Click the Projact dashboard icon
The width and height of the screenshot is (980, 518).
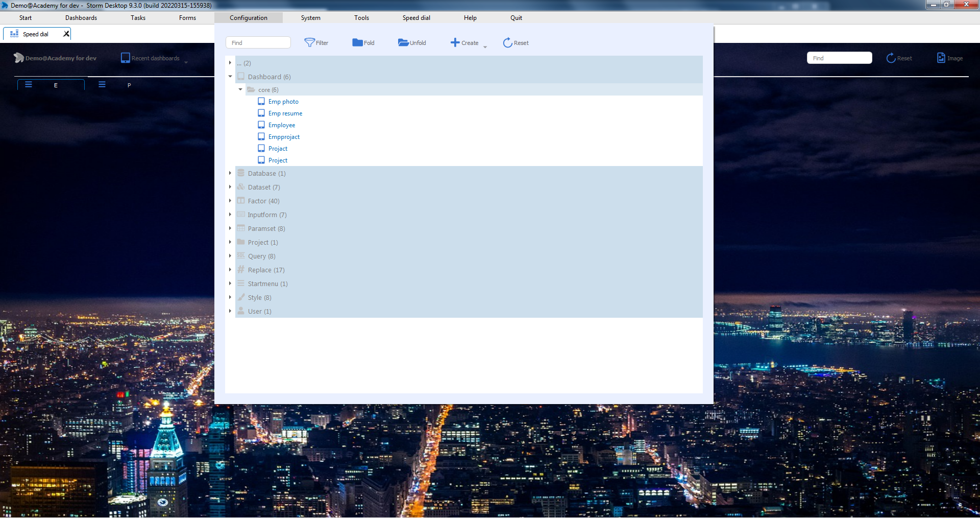tap(261, 148)
